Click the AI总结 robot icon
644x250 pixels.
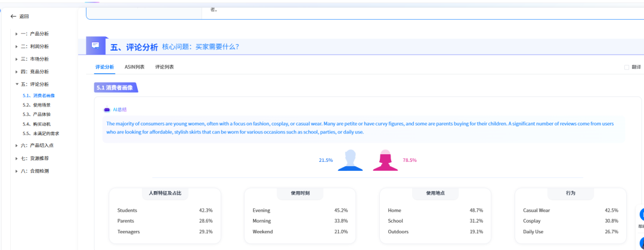107,110
